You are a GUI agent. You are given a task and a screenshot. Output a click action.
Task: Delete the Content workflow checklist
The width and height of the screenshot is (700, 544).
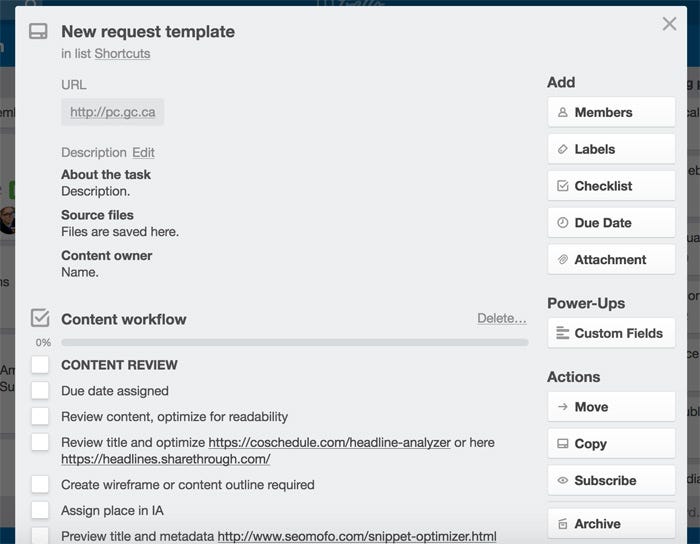pos(501,318)
